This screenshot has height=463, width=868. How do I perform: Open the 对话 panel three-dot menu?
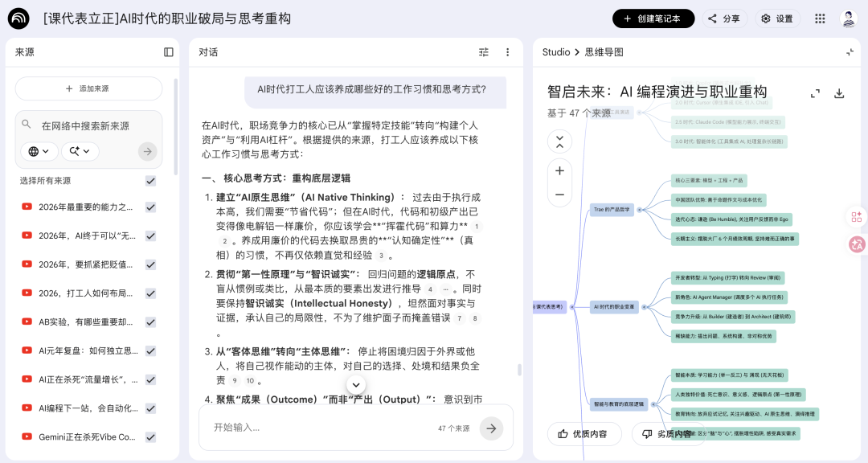click(508, 52)
